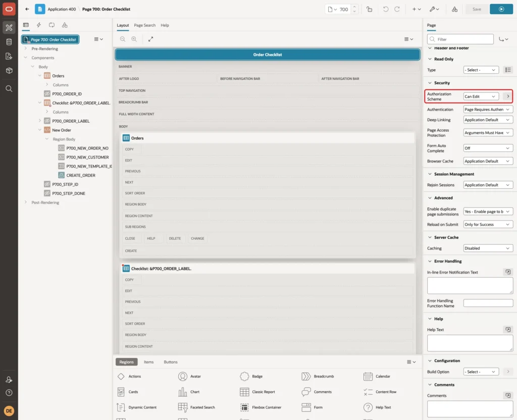The height and width of the screenshot is (420, 517).
Task: Open In-line Error Notification Text editor icon
Action: pyautogui.click(x=508, y=272)
